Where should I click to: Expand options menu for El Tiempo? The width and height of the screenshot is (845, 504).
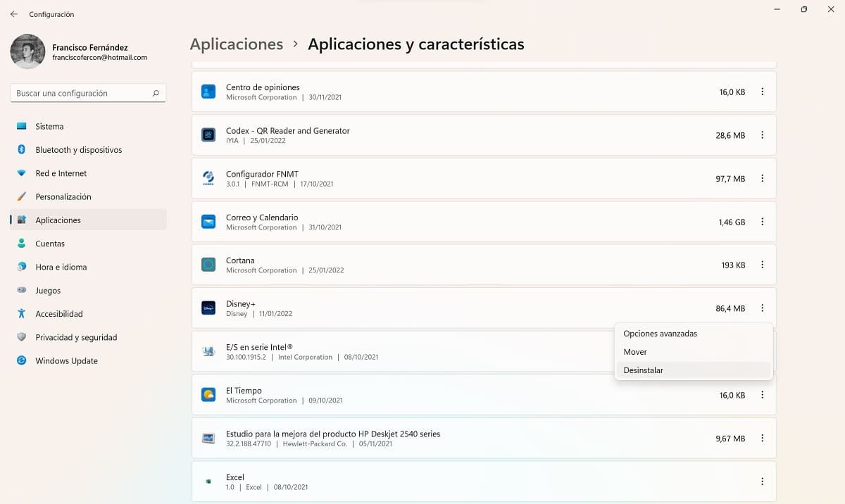pyautogui.click(x=762, y=395)
